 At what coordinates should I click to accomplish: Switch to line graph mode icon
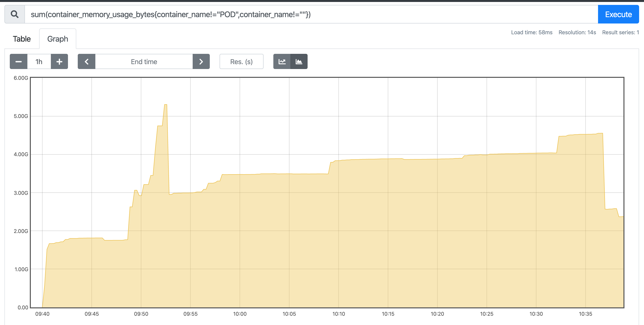click(x=282, y=61)
